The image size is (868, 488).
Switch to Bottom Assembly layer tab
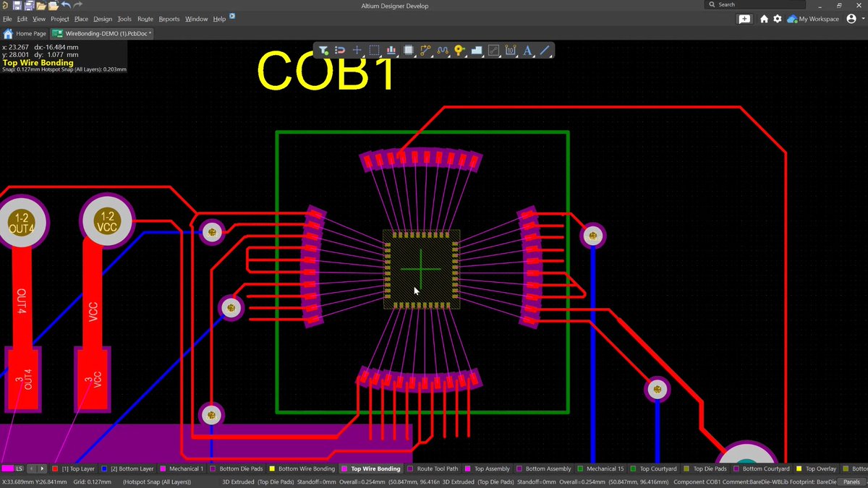pos(543,468)
